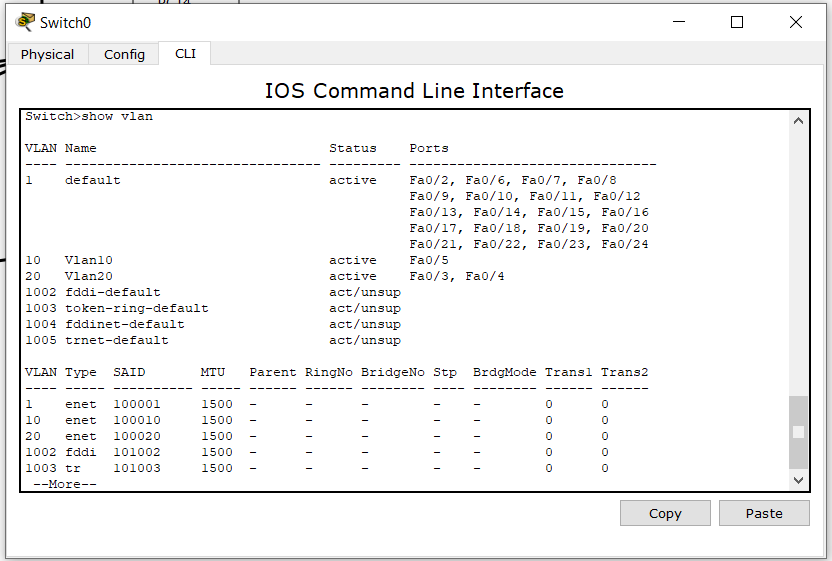Click the SAID value 100020

[x=137, y=436]
